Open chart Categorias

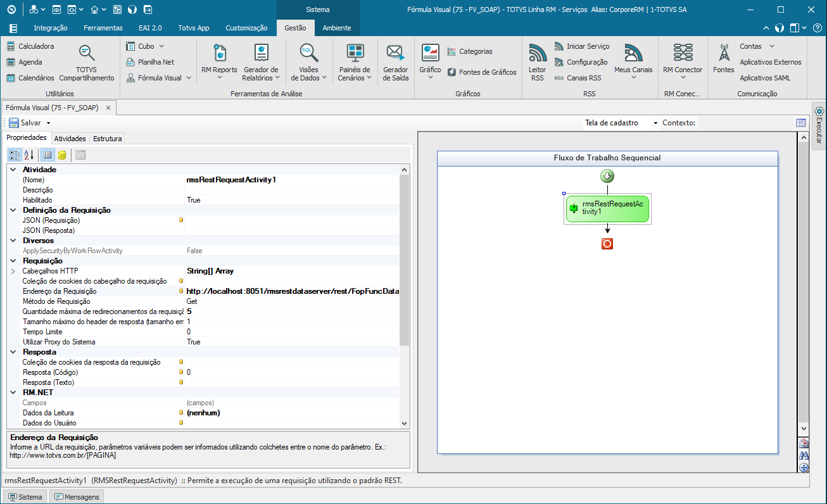(470, 51)
